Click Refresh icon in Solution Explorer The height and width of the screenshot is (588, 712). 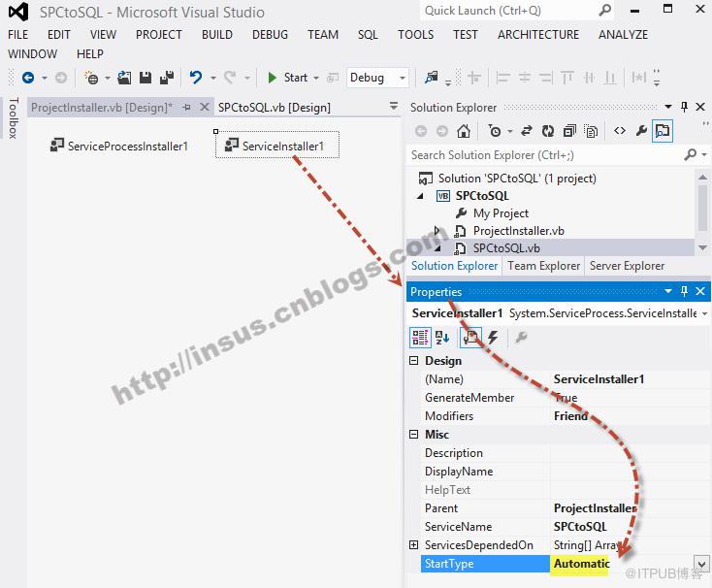548,131
